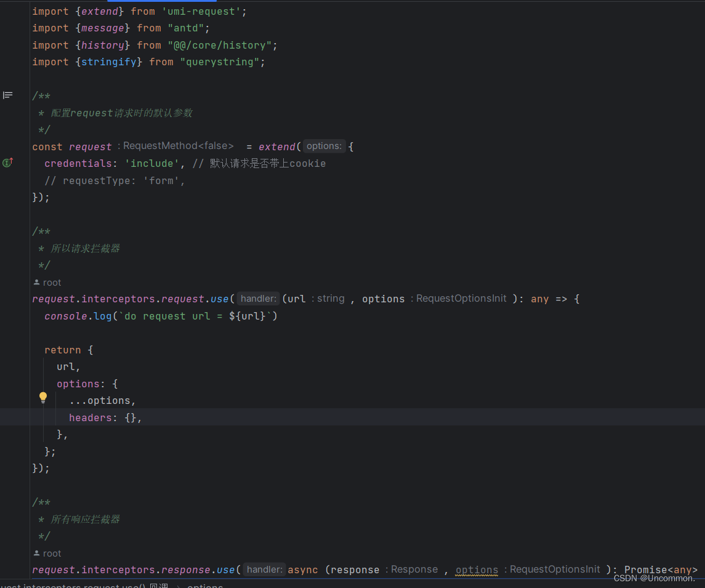Click the 'handler:' hint in response.use
Viewport: 705px width, 588px height.
pyautogui.click(x=264, y=570)
